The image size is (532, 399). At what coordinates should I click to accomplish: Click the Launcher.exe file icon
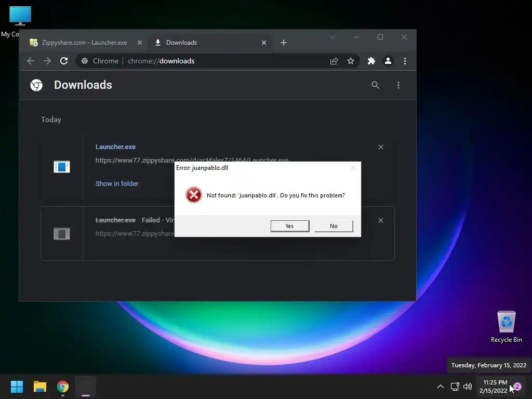click(62, 167)
